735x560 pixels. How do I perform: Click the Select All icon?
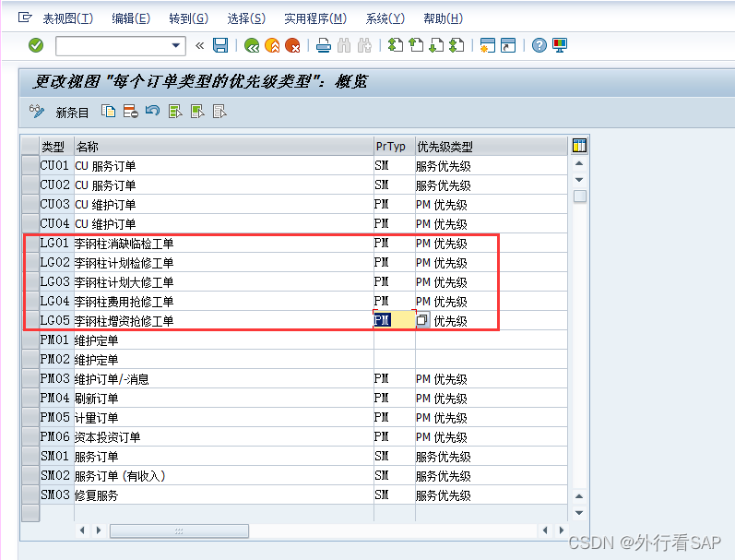[x=175, y=112]
